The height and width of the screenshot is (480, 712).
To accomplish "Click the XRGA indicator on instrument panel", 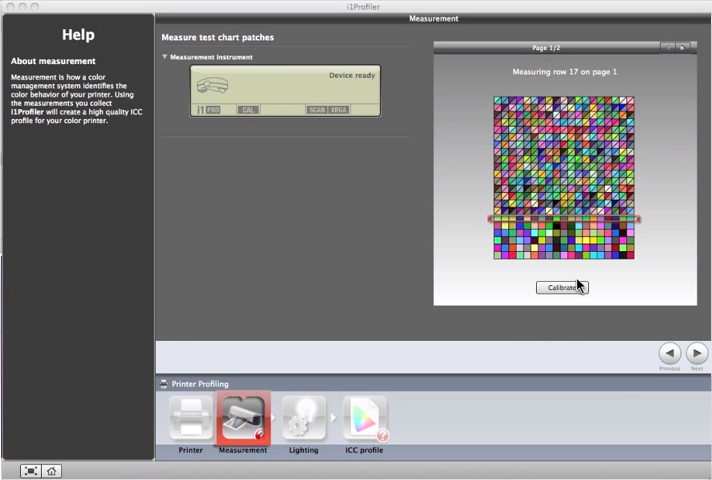I will pyautogui.click(x=339, y=109).
